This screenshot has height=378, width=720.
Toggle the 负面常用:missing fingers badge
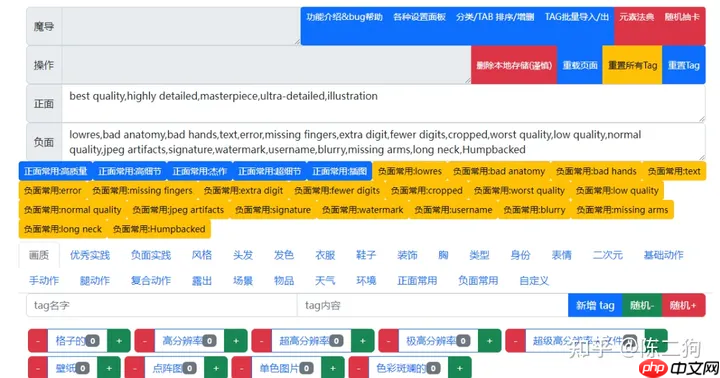[x=142, y=191]
